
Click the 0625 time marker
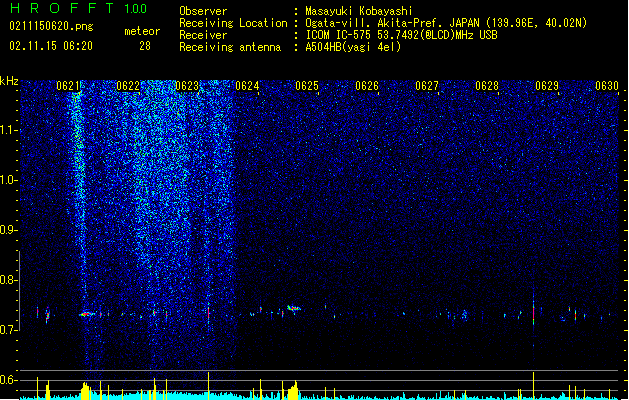(x=307, y=86)
